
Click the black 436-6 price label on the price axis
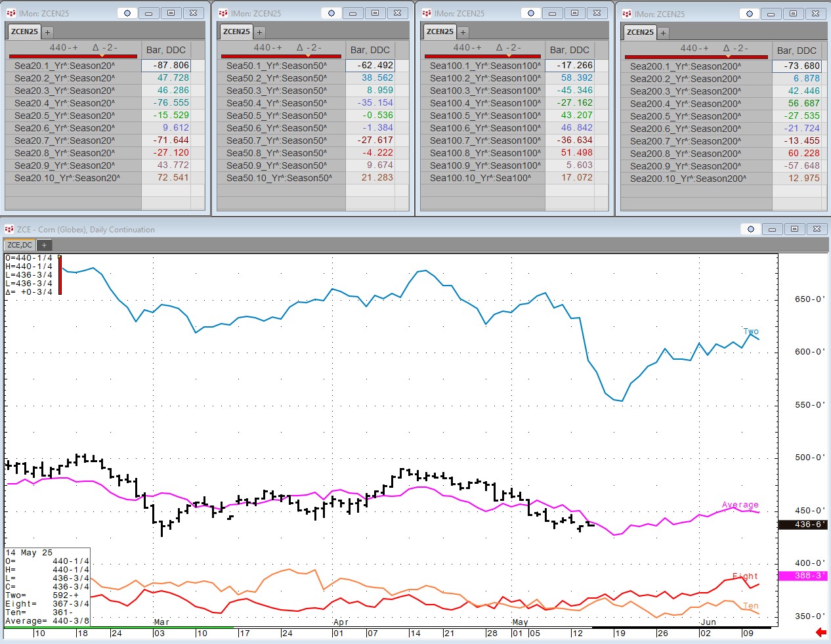801,525
